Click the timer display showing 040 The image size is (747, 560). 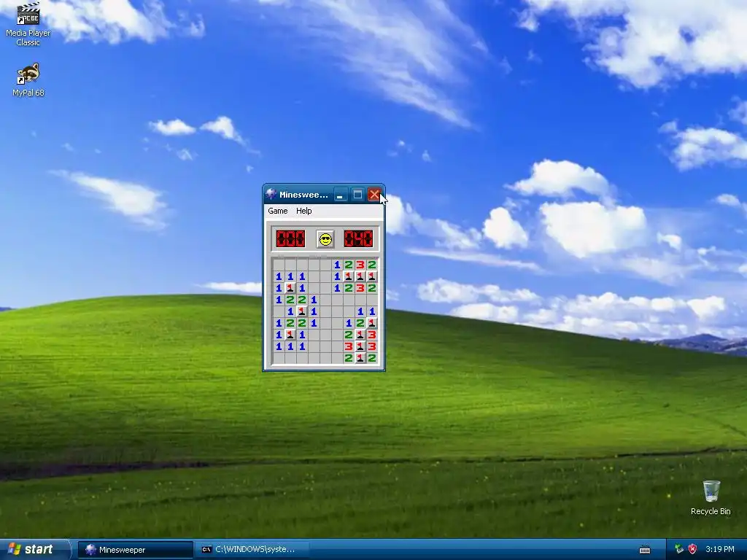pyautogui.click(x=358, y=238)
